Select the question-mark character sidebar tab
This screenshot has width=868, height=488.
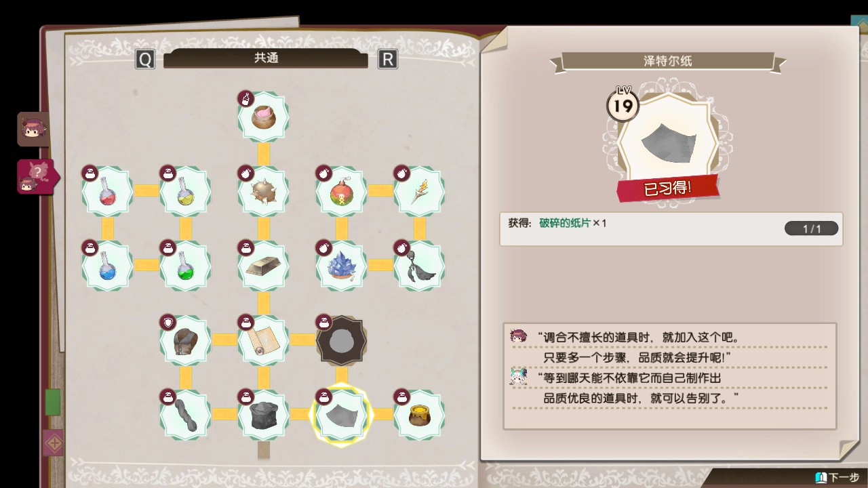[x=36, y=177]
